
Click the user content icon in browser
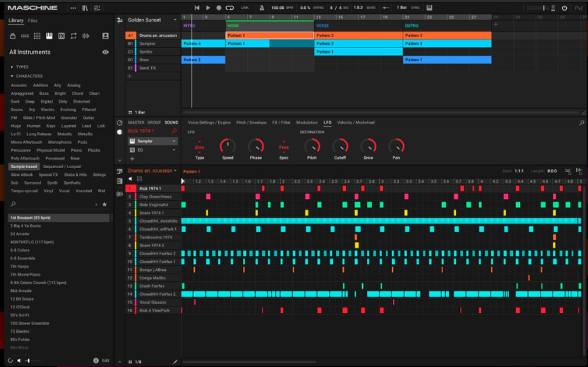105,36
